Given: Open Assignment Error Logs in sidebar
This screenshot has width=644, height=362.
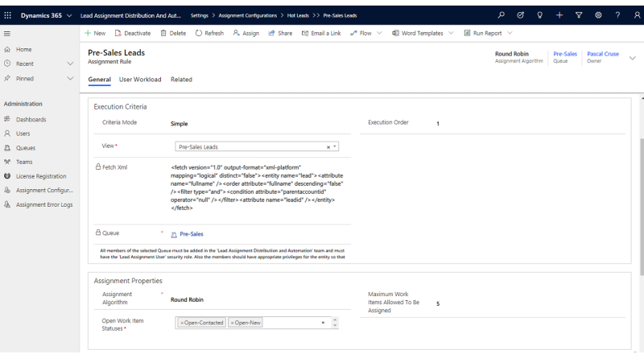Looking at the screenshot, I should coord(44,204).
